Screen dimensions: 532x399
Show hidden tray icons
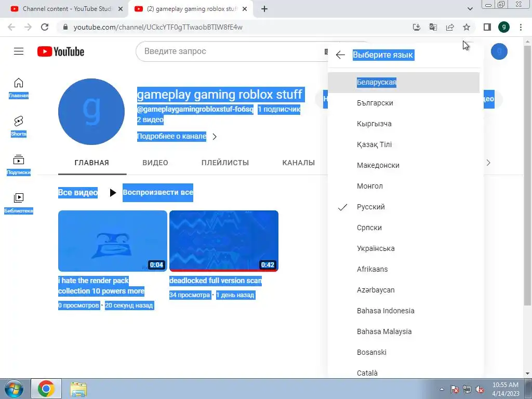tap(442, 390)
